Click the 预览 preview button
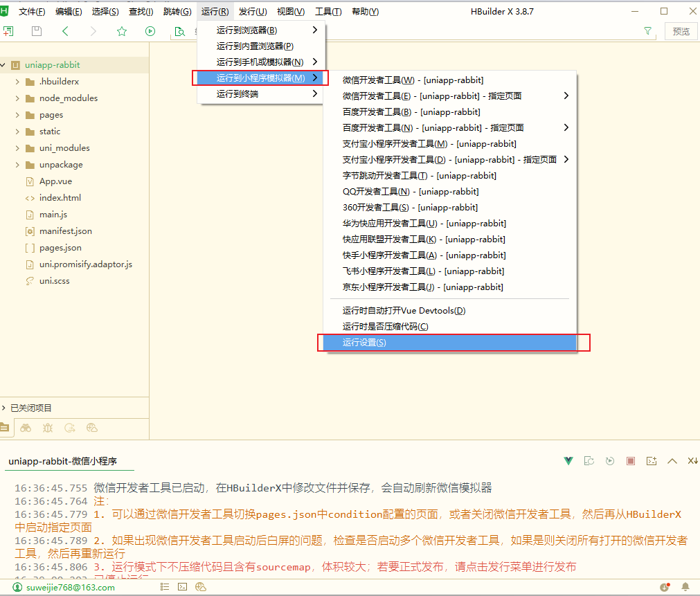The image size is (700, 596). click(x=681, y=31)
